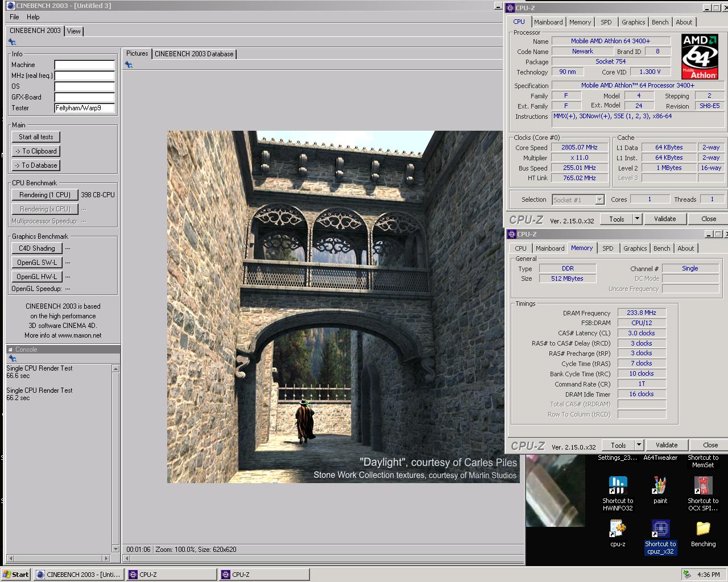Click the Tester field containing Feltyham/Warp9
Image resolution: width=728 pixels, height=582 pixels.
click(84, 108)
